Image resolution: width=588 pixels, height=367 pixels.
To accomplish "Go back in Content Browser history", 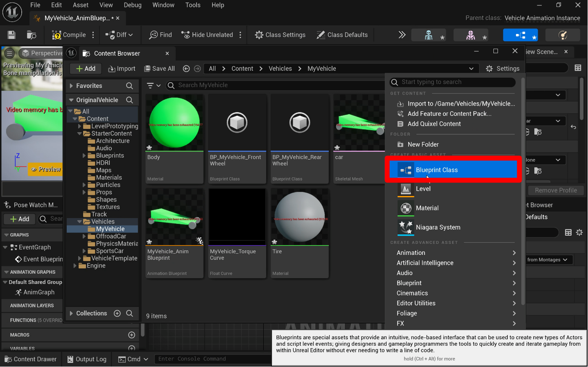I will (x=186, y=69).
